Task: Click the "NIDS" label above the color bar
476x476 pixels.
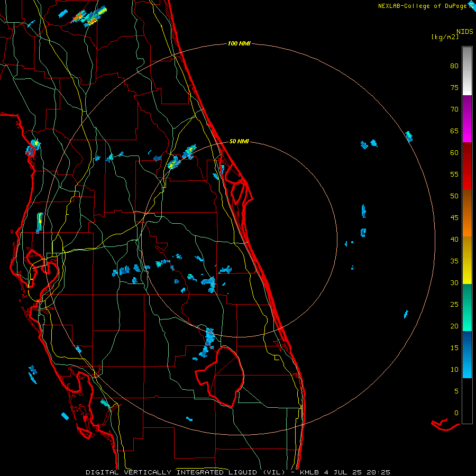Action: [465, 32]
